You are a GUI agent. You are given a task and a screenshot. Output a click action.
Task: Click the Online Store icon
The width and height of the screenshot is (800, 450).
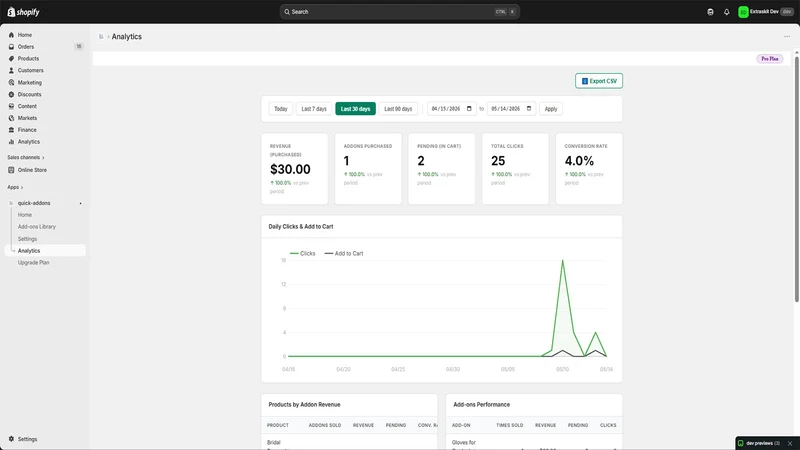[11, 170]
